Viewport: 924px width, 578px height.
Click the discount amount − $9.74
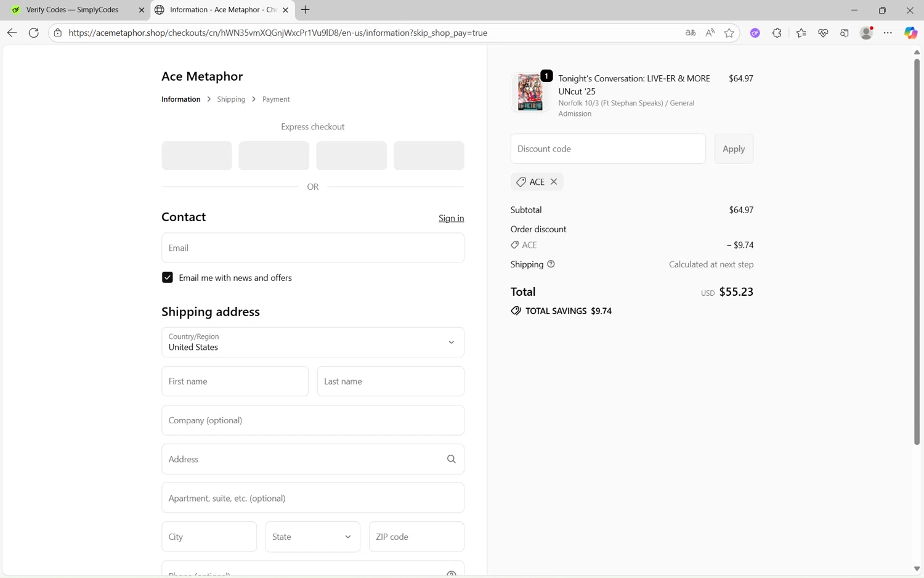(740, 245)
